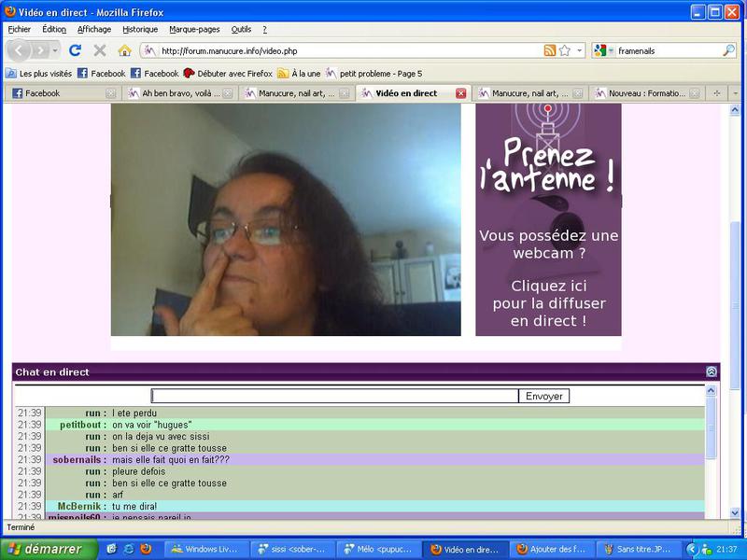
Task: Switch to the Facebook tab
Action: click(56, 93)
